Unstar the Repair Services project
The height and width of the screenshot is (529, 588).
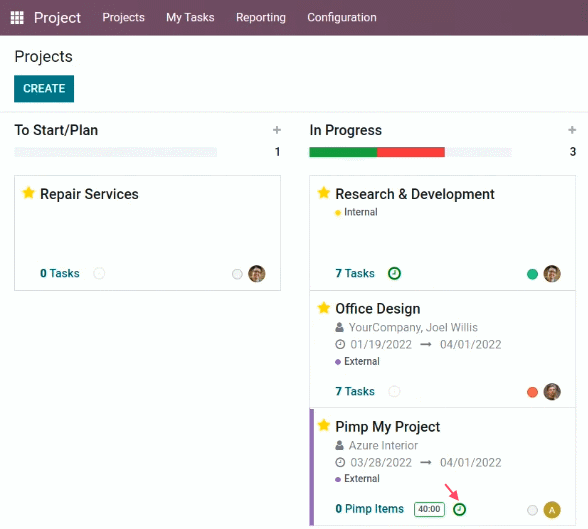pyautogui.click(x=28, y=193)
